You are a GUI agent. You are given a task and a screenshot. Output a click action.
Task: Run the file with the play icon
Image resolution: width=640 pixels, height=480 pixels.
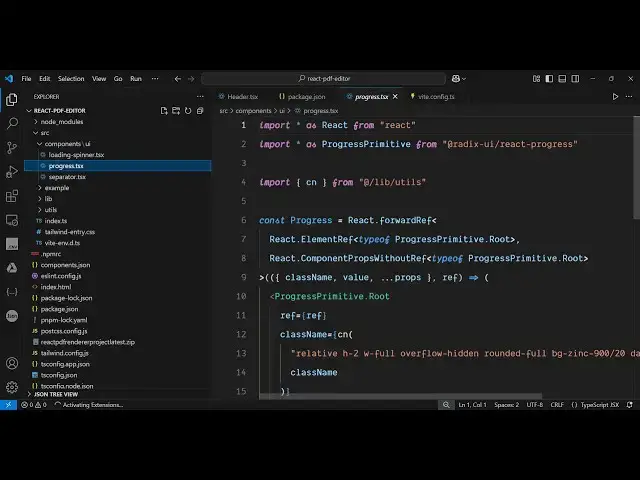[615, 97]
